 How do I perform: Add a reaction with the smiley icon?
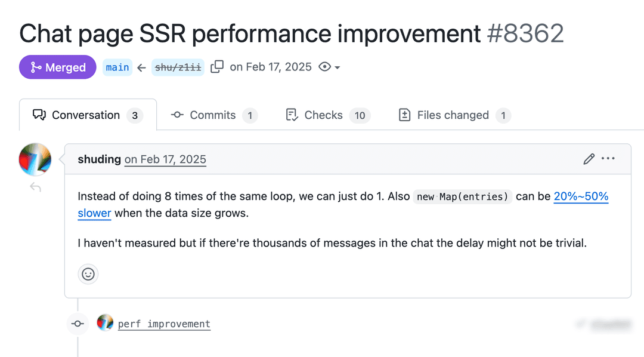88,274
